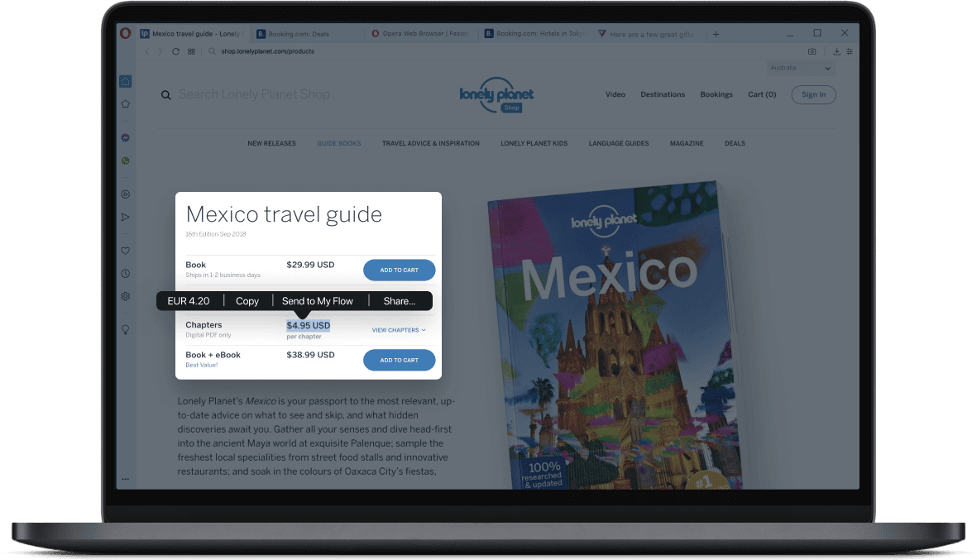Go back to the previous page

(x=147, y=52)
